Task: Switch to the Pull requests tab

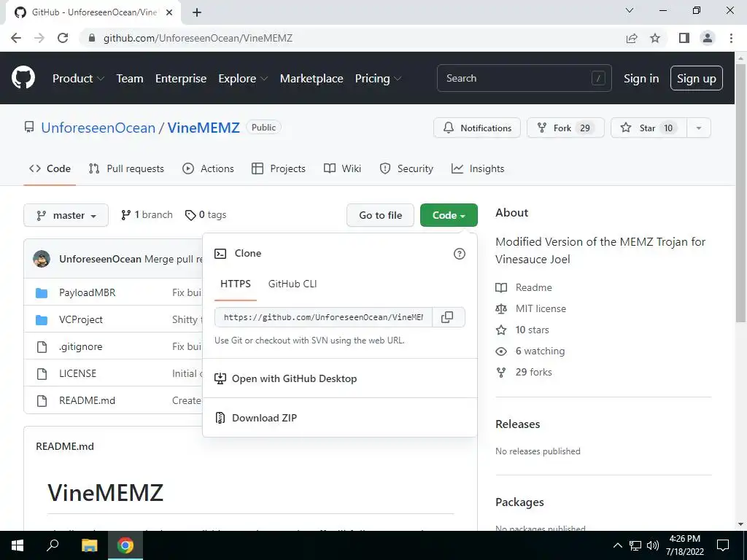Action: coord(126,168)
